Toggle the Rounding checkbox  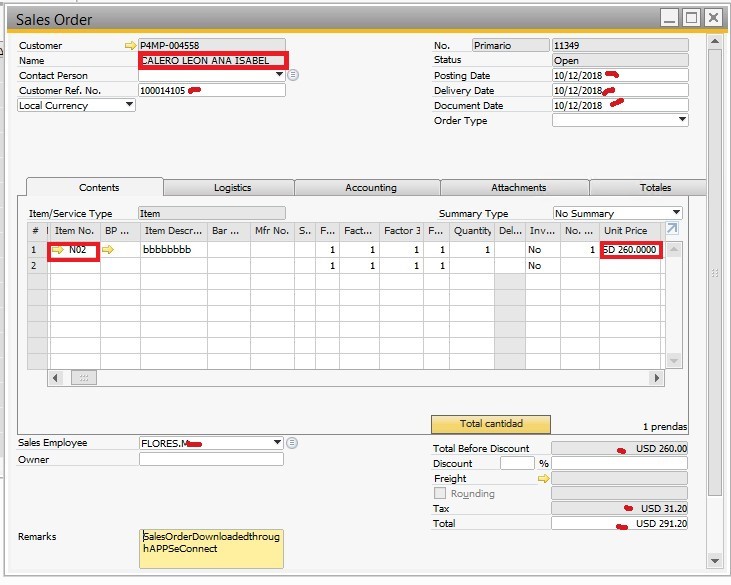tap(440, 494)
